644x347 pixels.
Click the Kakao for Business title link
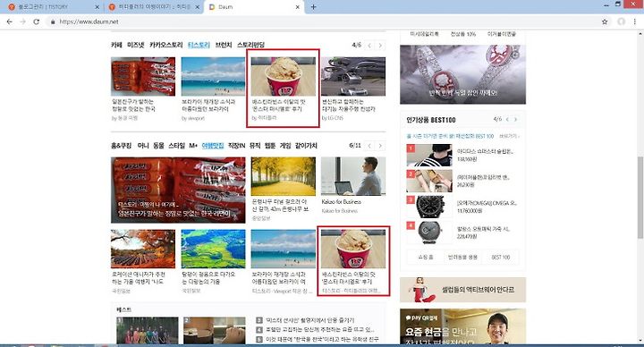click(x=342, y=202)
